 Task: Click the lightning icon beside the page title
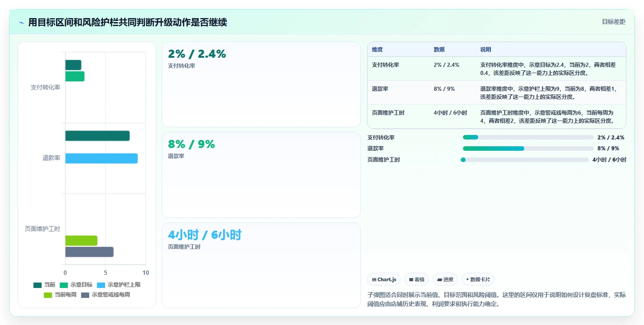pyautogui.click(x=21, y=23)
